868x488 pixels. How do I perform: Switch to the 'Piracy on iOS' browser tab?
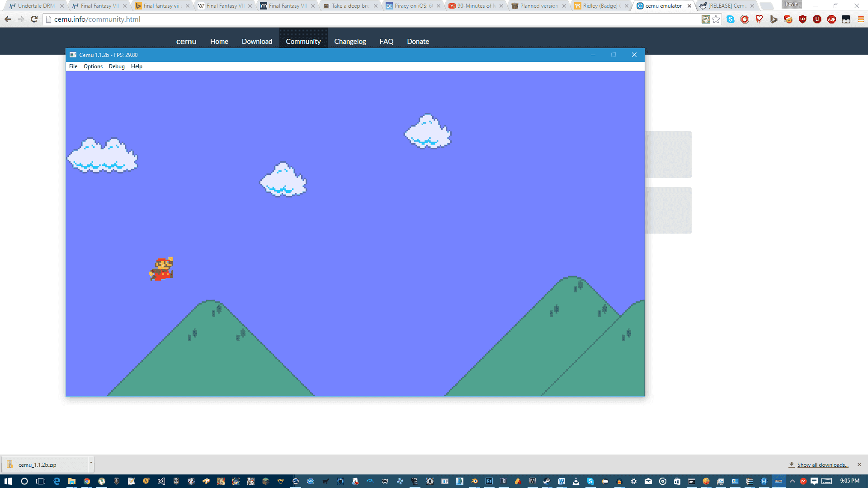pos(413,6)
